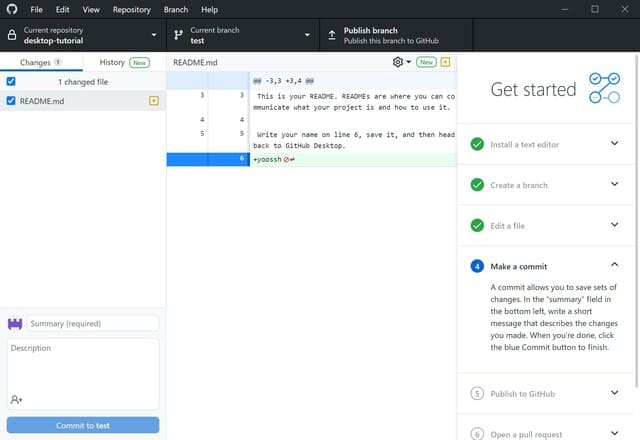This screenshot has height=440, width=640.
Task: Uncheck the README.md file checkbox
Action: (x=11, y=101)
